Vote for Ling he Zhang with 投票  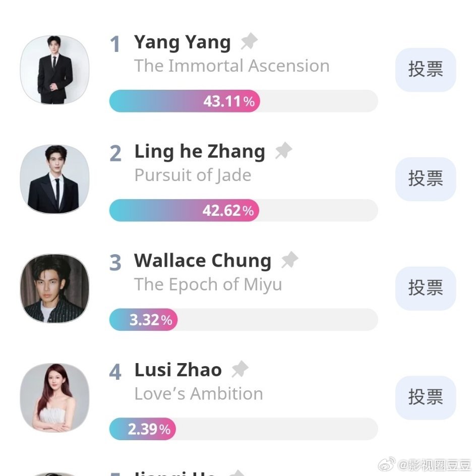426,179
